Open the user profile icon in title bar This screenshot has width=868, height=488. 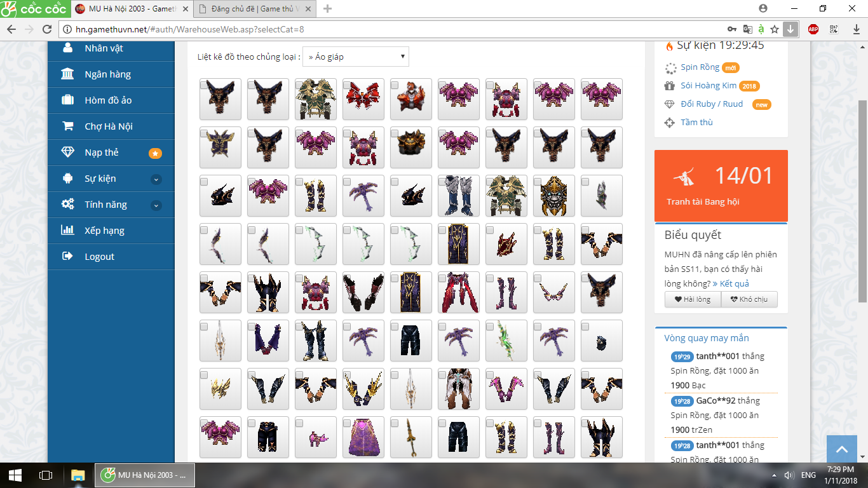(x=763, y=8)
